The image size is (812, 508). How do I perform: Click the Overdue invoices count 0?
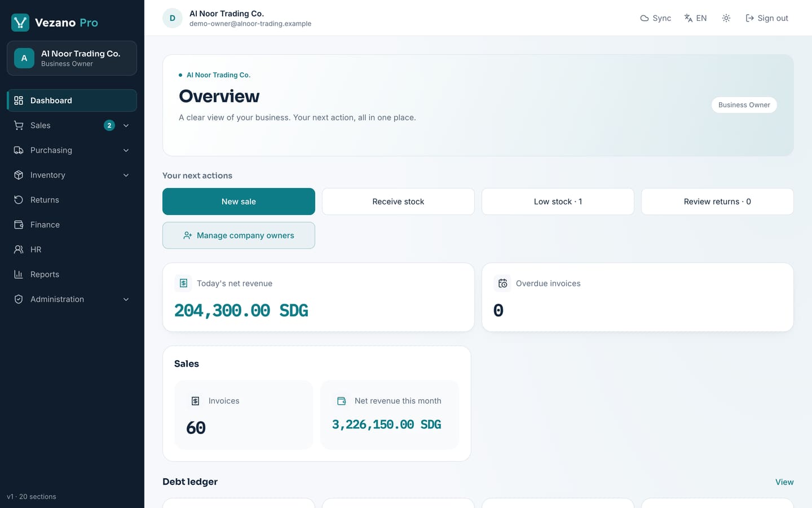tap(498, 310)
